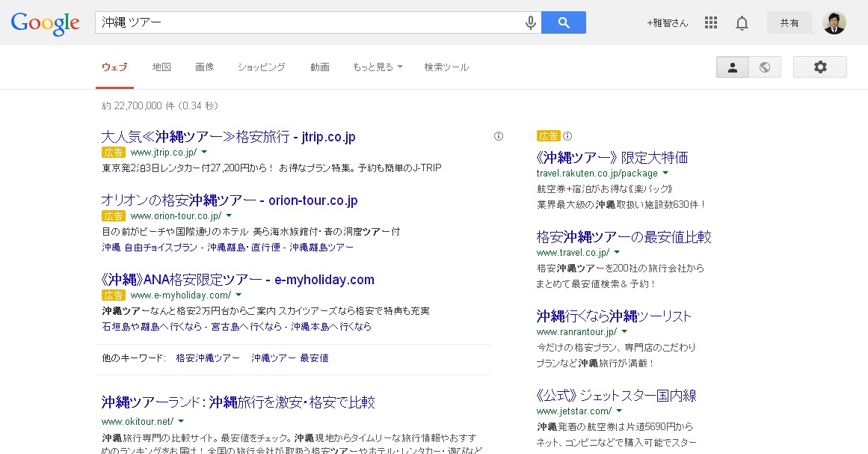The height and width of the screenshot is (454, 868).
Task: Expand arrow next to www.okitour.net/
Action: click(x=181, y=421)
